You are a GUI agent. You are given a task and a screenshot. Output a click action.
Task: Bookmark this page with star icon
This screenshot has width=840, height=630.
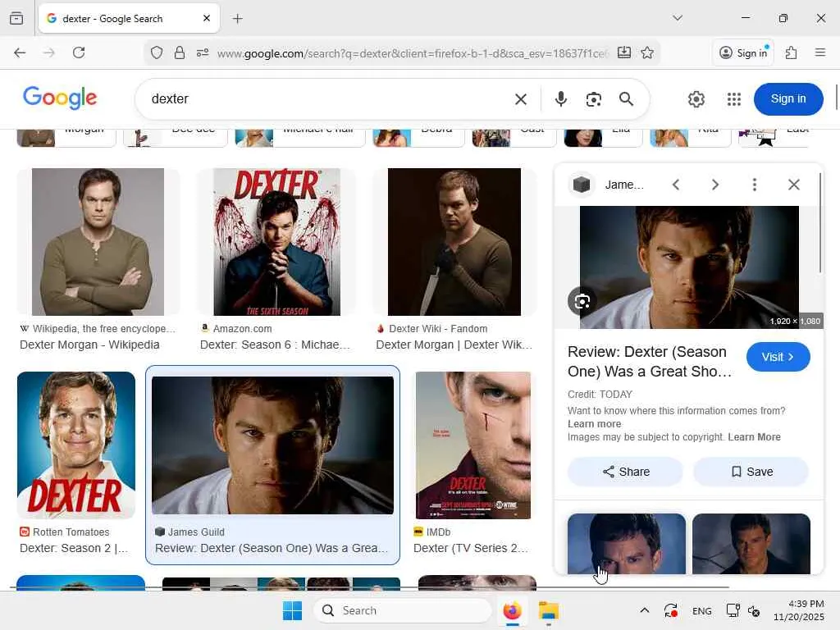coord(647,52)
